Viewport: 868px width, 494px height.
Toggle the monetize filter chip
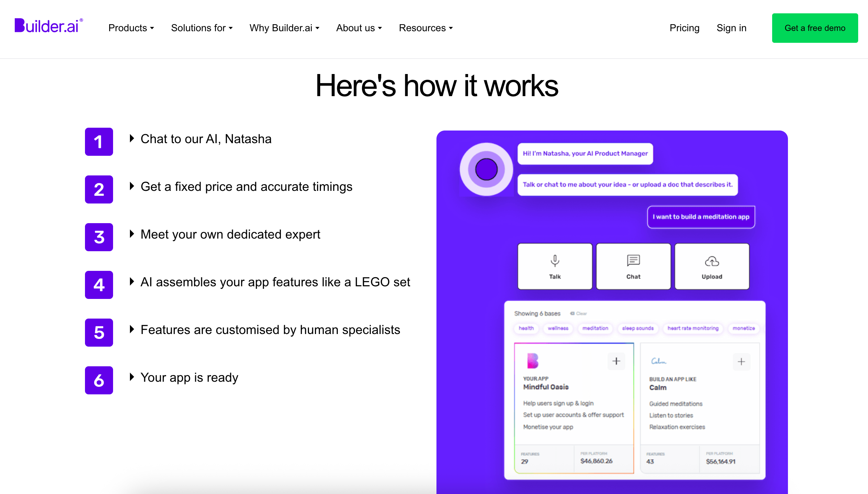click(x=744, y=328)
